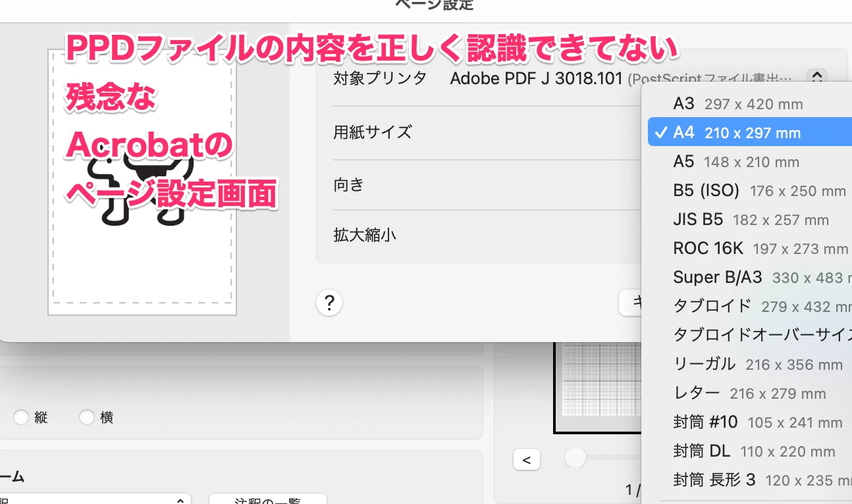Click the 注釈の一覧 button
852x504 pixels.
(267, 499)
